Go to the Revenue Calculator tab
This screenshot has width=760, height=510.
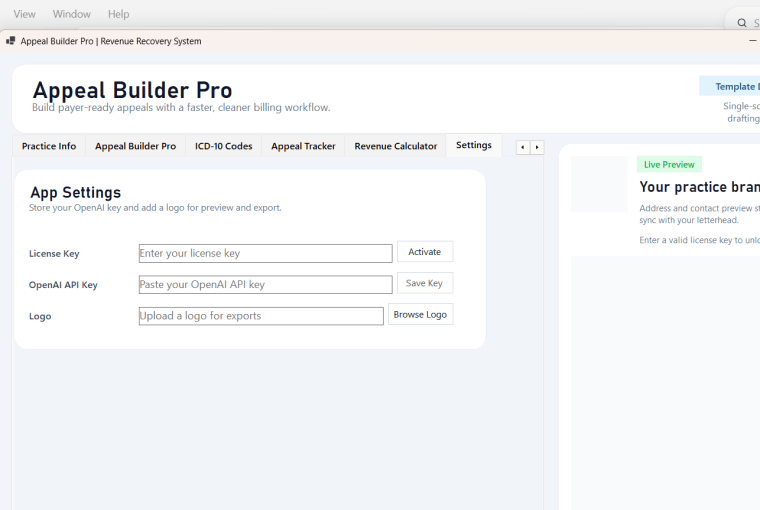pyautogui.click(x=396, y=146)
